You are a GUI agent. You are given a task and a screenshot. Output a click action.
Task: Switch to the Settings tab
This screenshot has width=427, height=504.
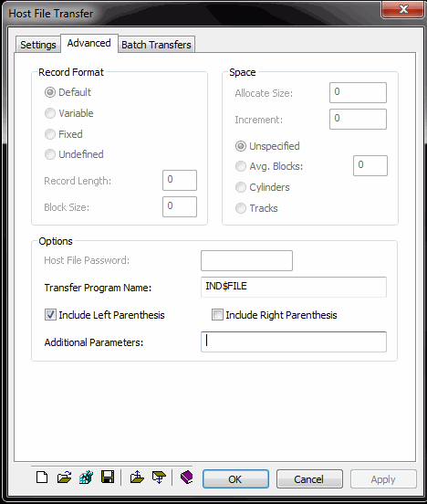click(x=38, y=45)
